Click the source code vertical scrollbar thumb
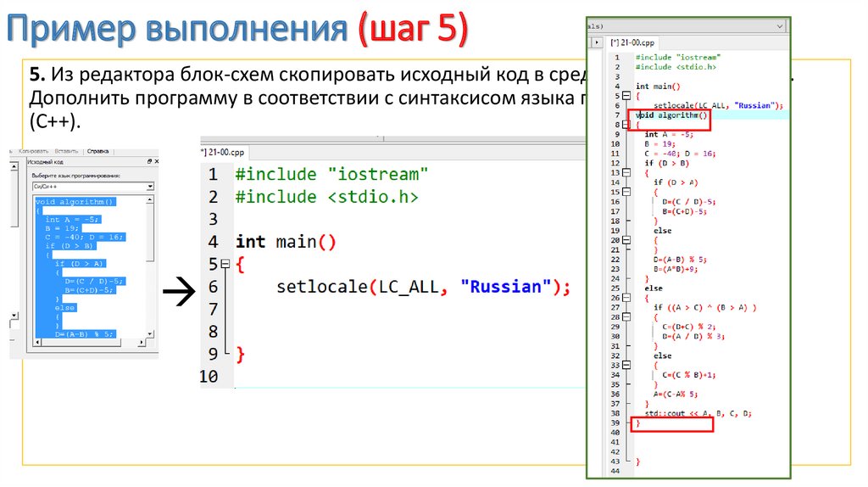Viewport: 868px width, 487px height. coord(150,232)
